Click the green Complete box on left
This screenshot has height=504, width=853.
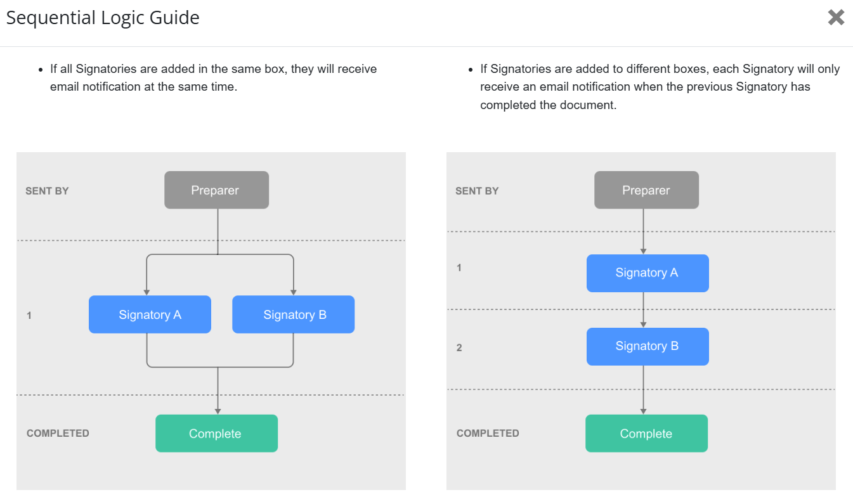point(216,434)
